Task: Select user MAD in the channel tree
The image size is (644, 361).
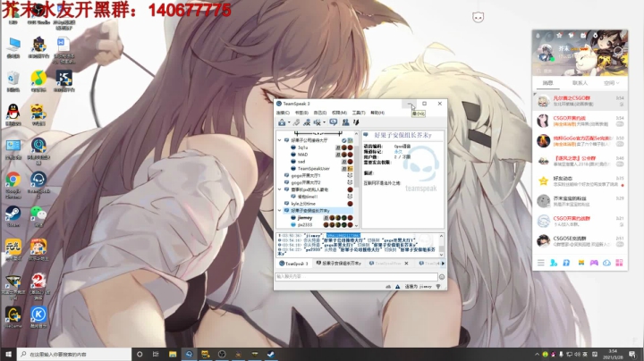Action: tap(302, 155)
